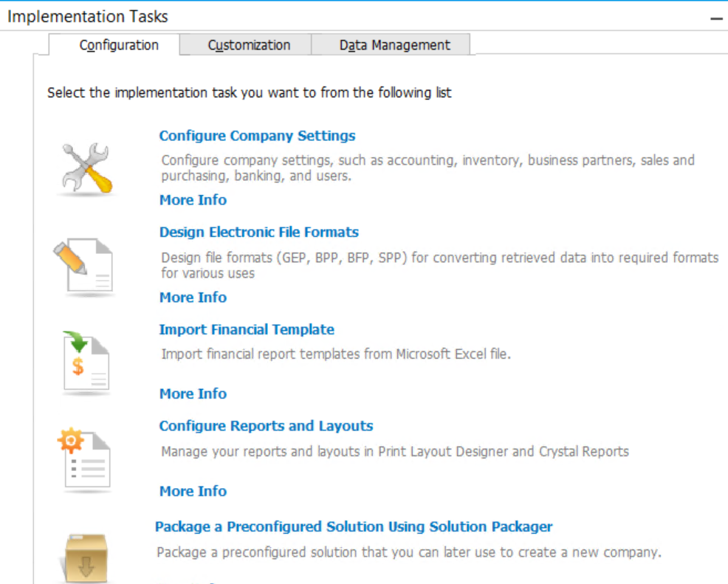Open Configure Company Settings link

coord(257,136)
